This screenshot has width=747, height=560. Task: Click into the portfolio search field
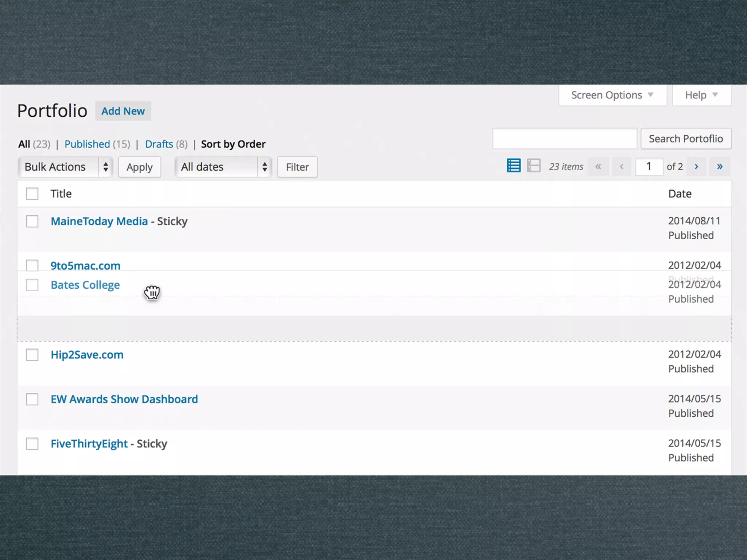point(564,139)
